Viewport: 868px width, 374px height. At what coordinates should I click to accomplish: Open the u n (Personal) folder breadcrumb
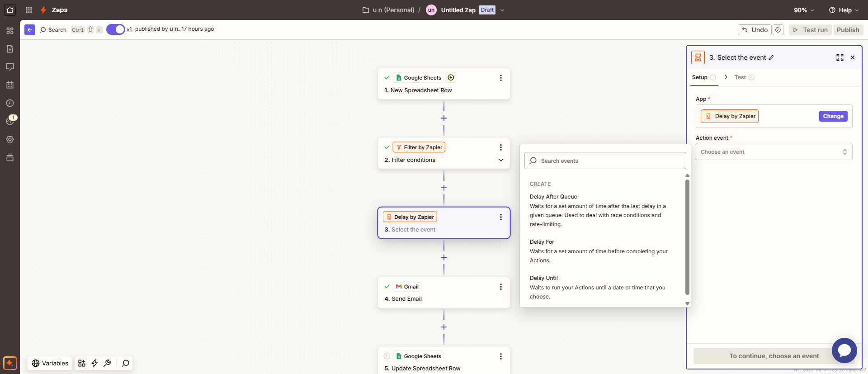click(388, 10)
